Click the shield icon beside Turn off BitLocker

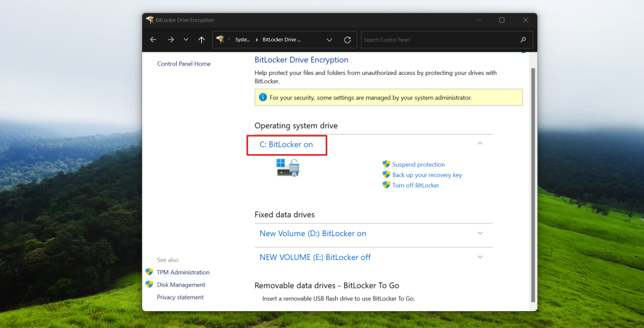click(386, 185)
